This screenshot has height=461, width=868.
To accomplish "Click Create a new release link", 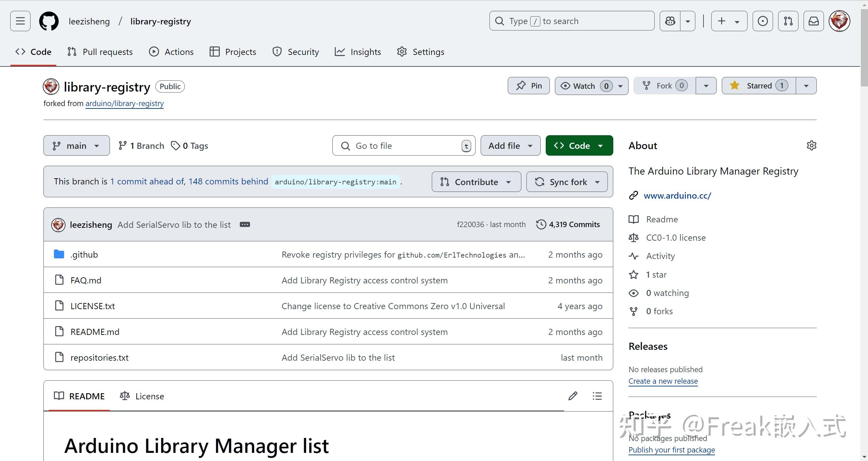I will pyautogui.click(x=663, y=381).
